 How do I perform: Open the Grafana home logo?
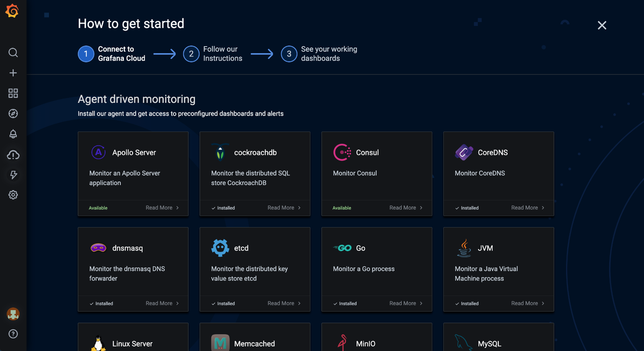[x=12, y=11]
